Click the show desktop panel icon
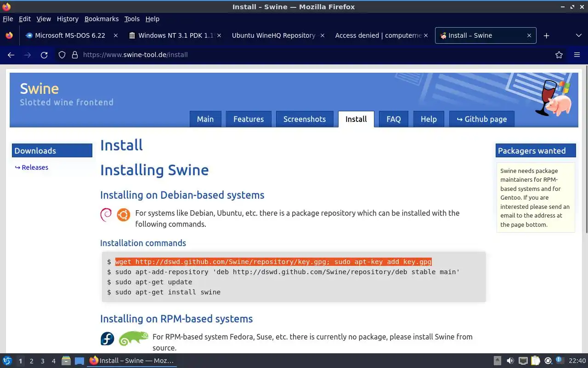Image resolution: width=588 pixels, height=368 pixels. [x=79, y=361]
